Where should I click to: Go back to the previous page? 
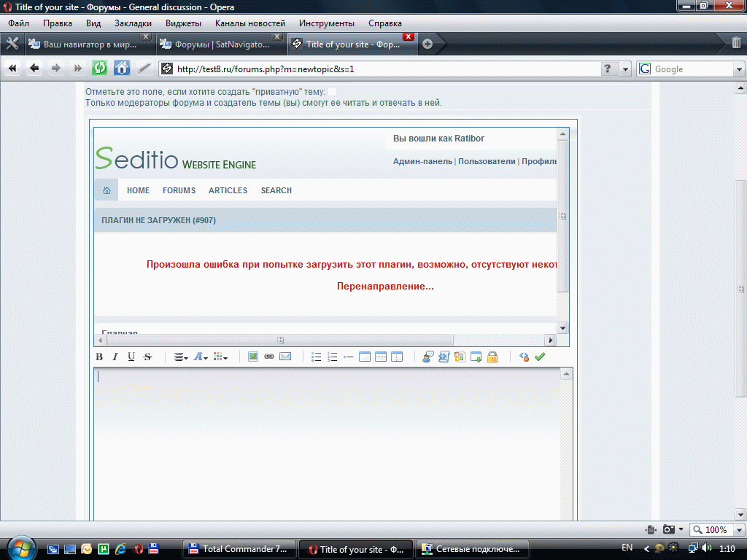(34, 69)
